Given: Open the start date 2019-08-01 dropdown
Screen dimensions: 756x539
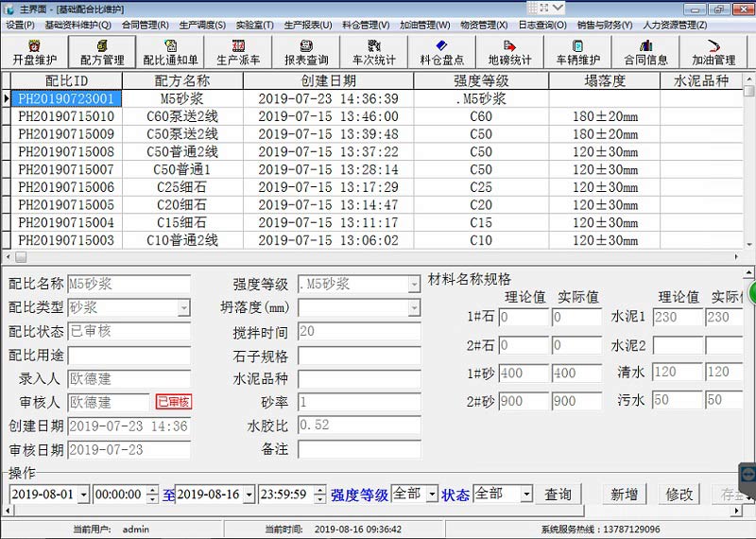Looking at the screenshot, I should pos(84,495).
